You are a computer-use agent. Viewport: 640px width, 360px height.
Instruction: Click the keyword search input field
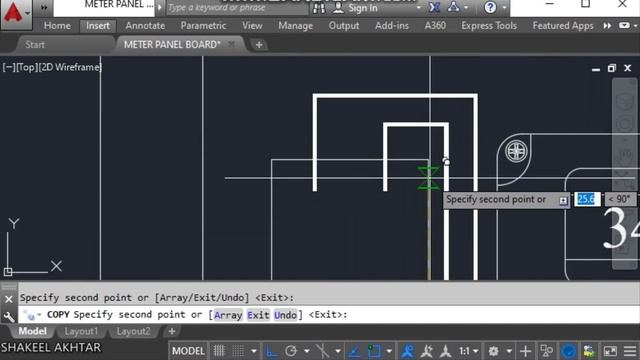[237, 7]
